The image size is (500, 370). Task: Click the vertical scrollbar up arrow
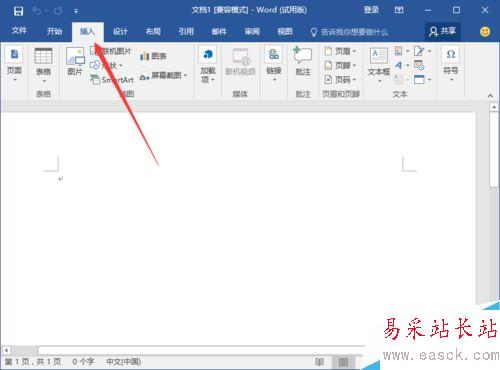point(494,107)
